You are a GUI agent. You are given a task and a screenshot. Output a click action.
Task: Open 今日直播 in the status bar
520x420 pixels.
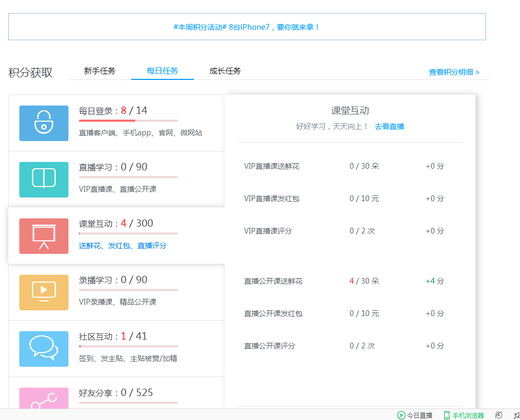pyautogui.click(x=415, y=415)
